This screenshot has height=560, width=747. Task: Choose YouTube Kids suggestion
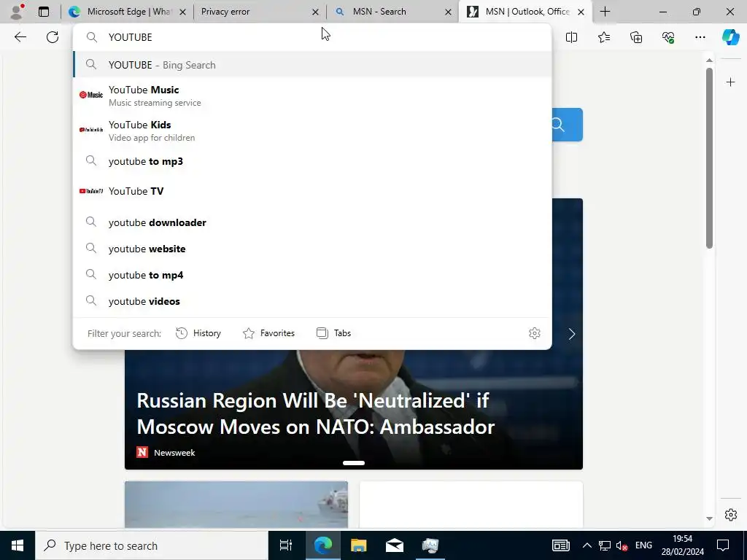[312, 131]
